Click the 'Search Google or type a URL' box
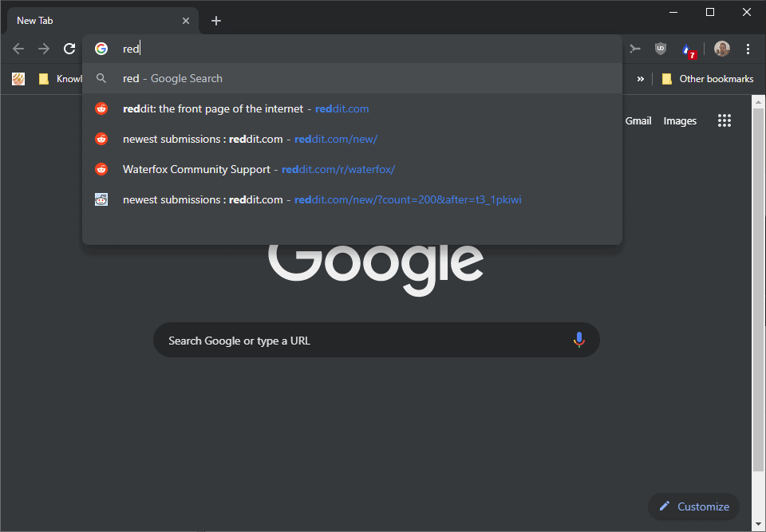766x532 pixels. 376,340
